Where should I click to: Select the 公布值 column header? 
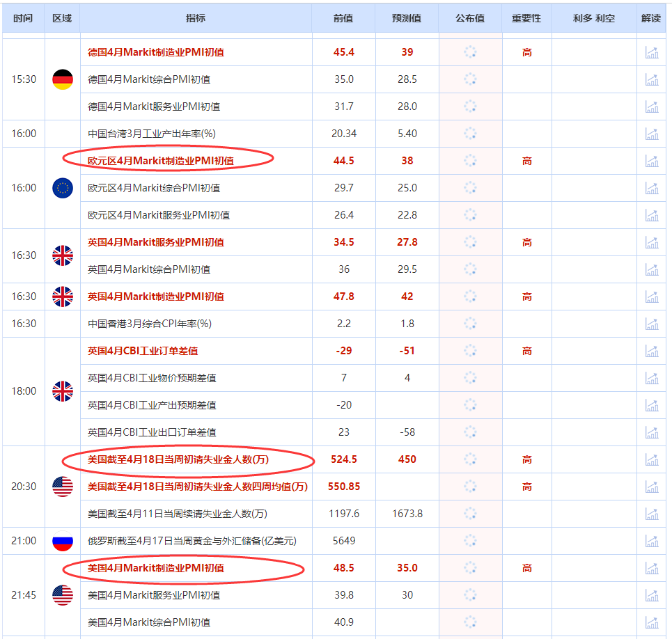(470, 18)
